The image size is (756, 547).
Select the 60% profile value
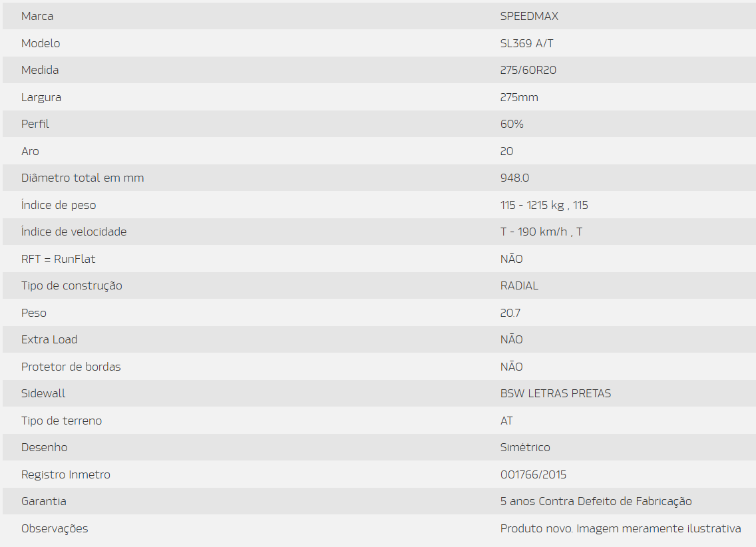512,124
